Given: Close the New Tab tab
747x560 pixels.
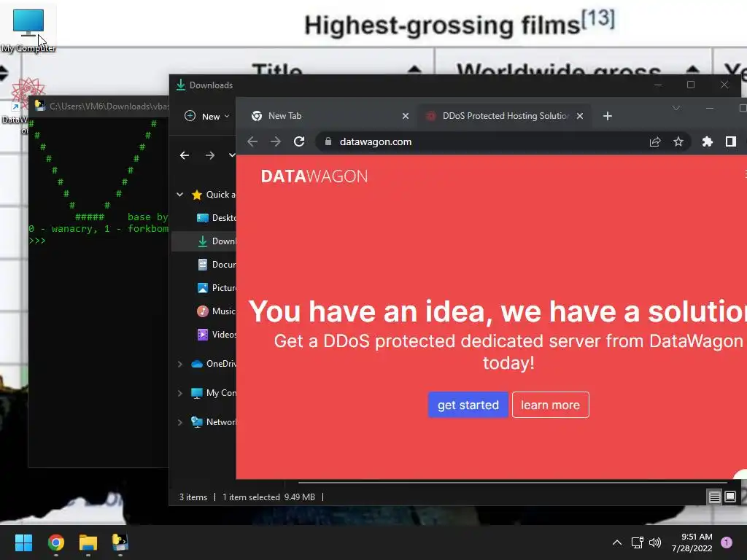Looking at the screenshot, I should [x=406, y=116].
